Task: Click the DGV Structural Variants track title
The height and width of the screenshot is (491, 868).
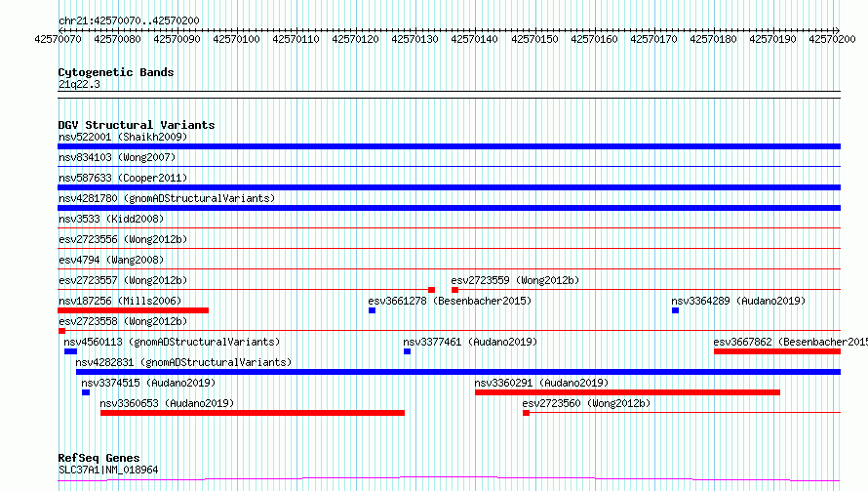Action: pyautogui.click(x=137, y=125)
